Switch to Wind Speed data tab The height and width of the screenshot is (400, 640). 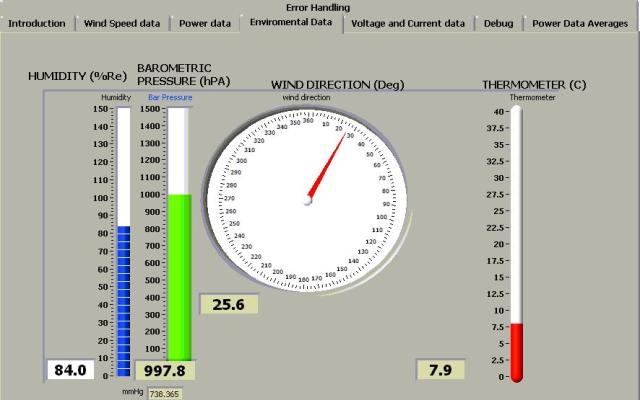[121, 23]
